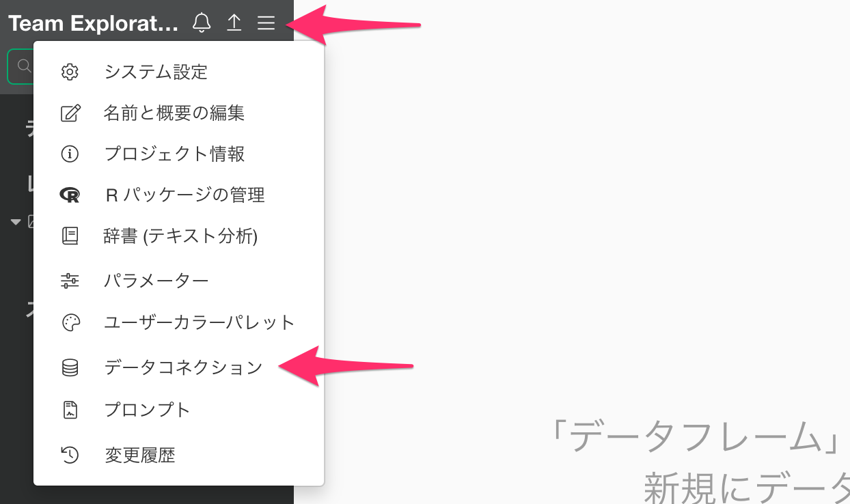Click the R logo icon

[x=70, y=195]
